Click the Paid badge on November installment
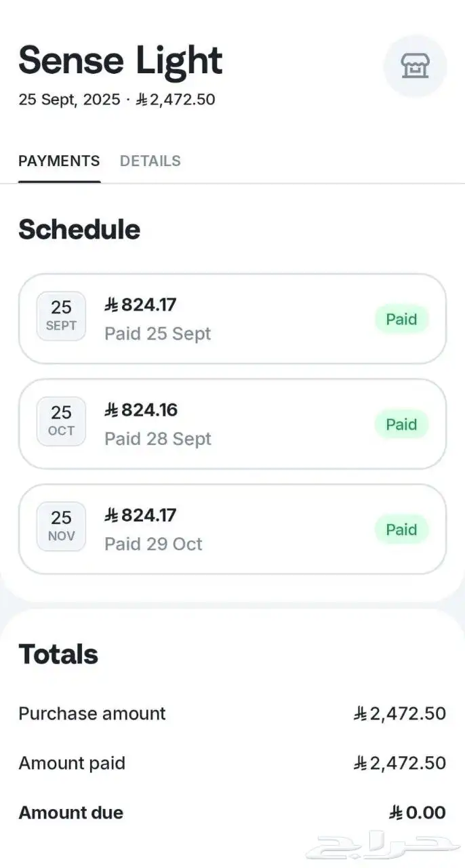 pos(401,530)
